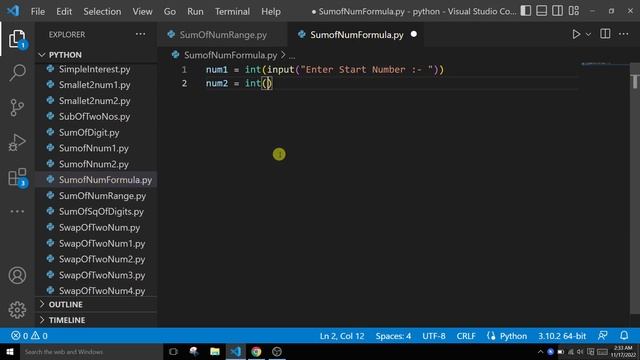Open Task View on the taskbar
Viewport: 640px width, 360px height.
click(x=173, y=352)
